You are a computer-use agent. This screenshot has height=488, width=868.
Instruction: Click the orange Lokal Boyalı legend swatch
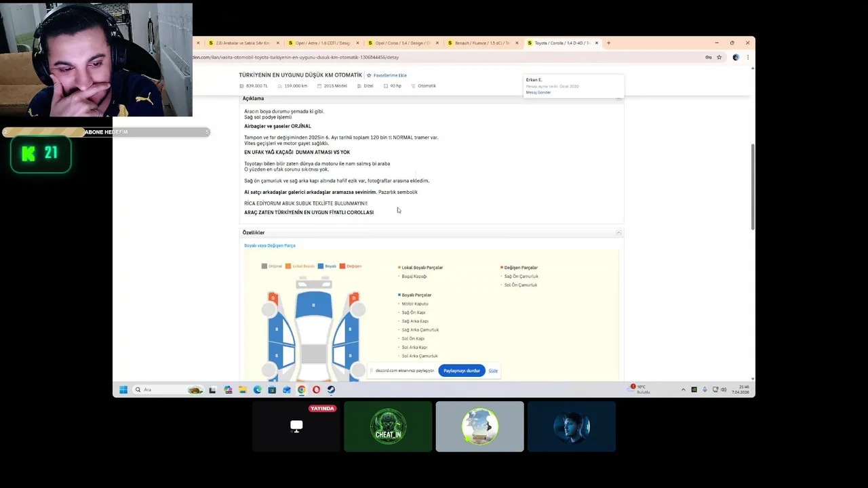288,266
